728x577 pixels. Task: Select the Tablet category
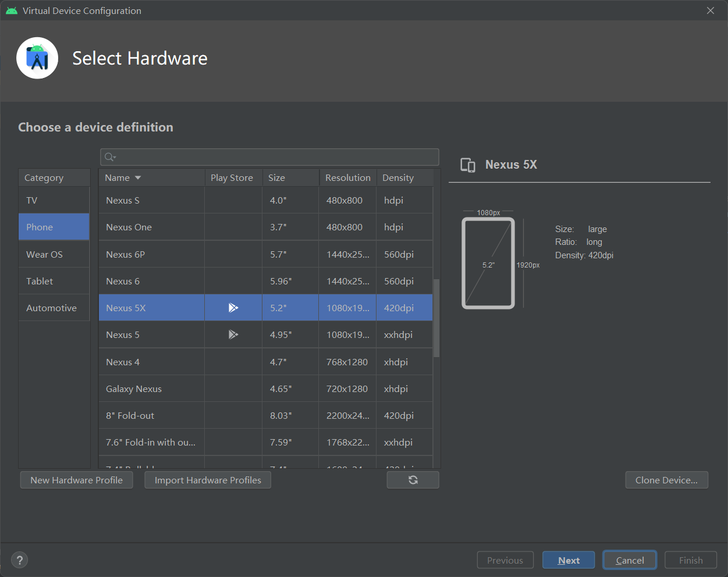(54, 281)
